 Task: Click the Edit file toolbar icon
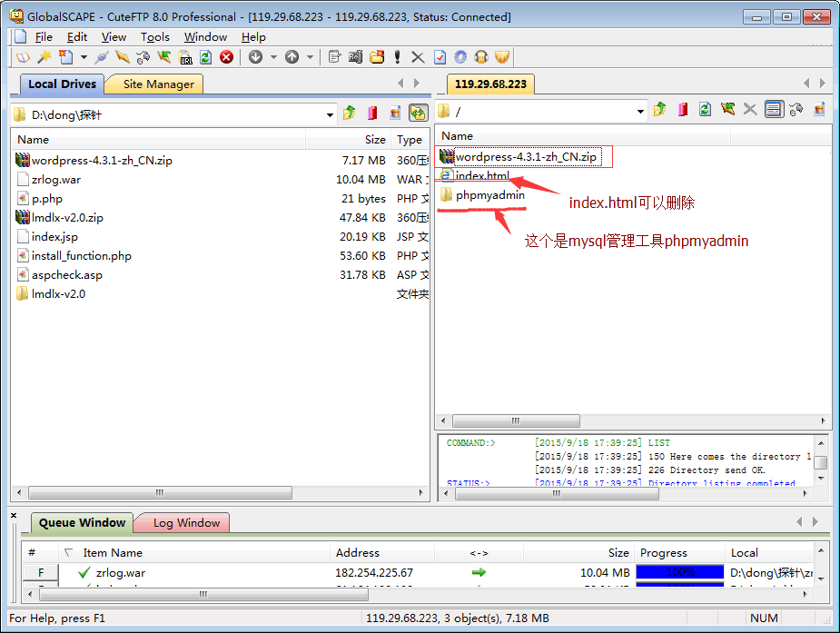334,57
